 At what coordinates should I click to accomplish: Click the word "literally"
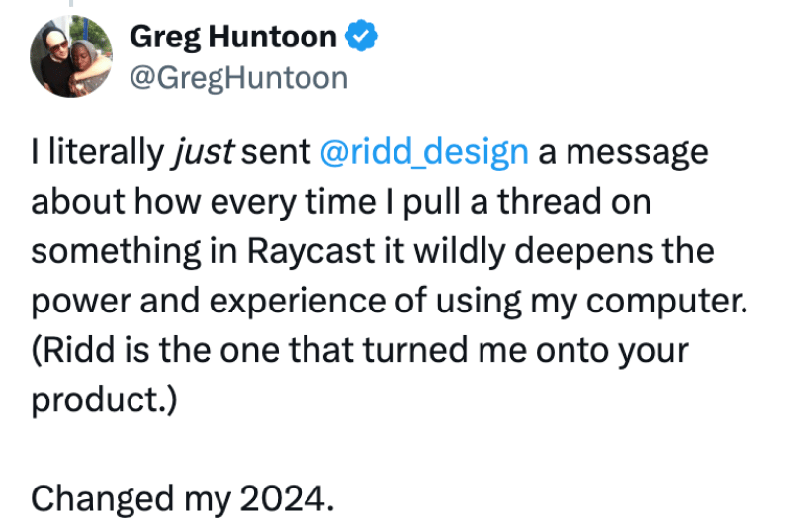pos(106,152)
